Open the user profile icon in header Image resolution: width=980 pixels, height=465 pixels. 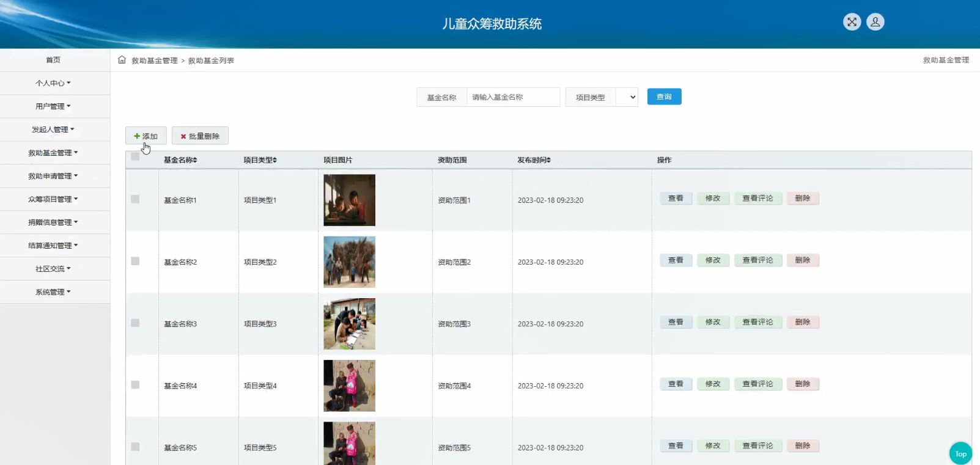875,22
